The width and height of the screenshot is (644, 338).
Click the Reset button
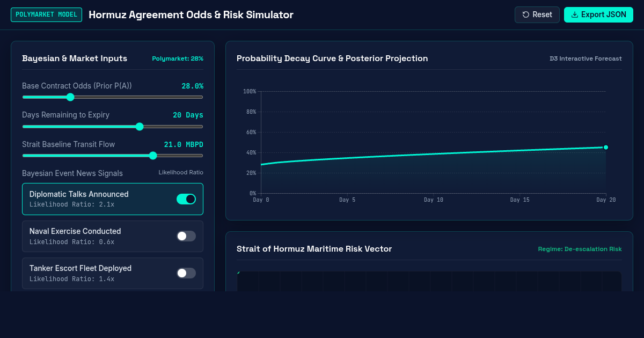537,14
